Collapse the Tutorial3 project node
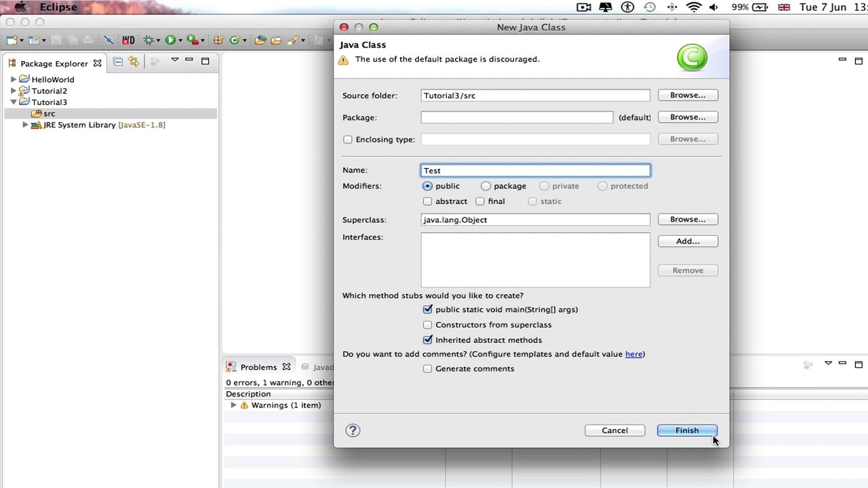This screenshot has width=868, height=488. pos(14,102)
